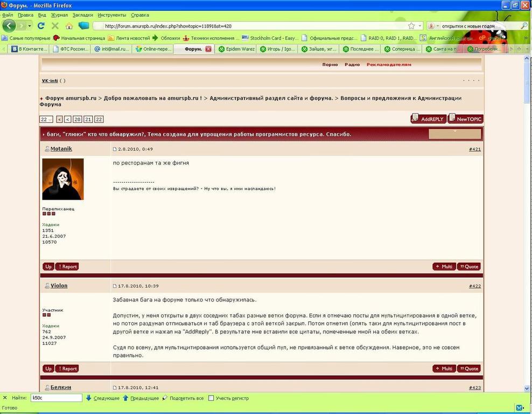Click the AddREPLY button
The image size is (532, 414).
click(x=428, y=119)
